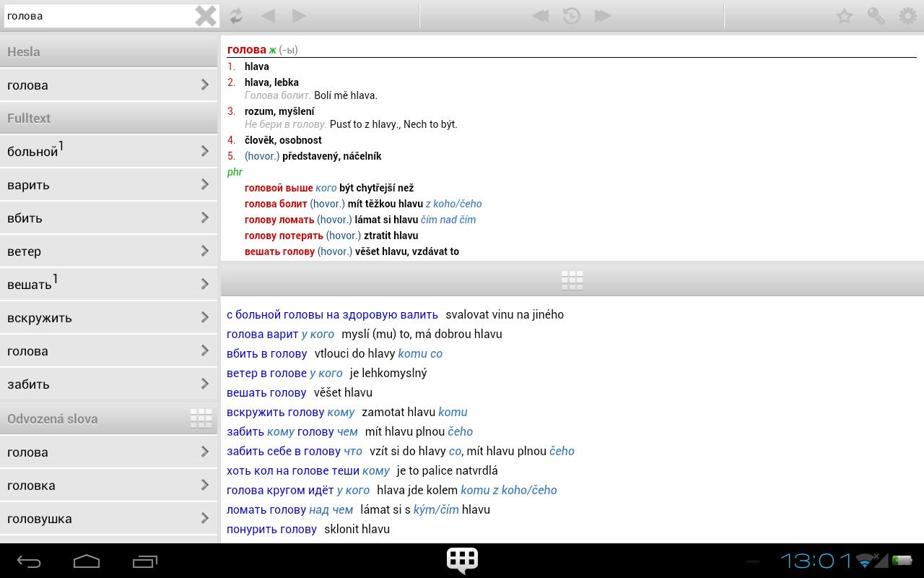
Task: Select the Hesla section header
Action: 108,51
